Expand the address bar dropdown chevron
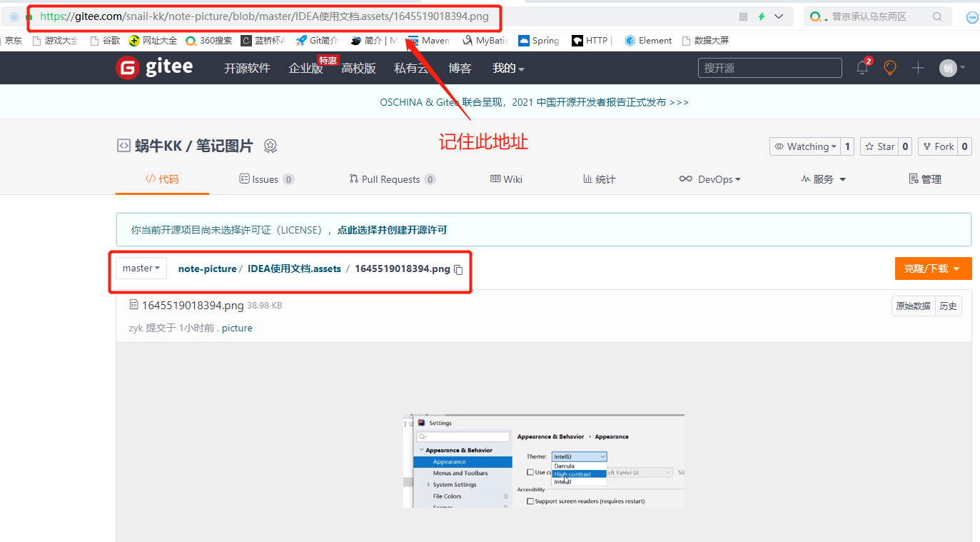 (779, 16)
